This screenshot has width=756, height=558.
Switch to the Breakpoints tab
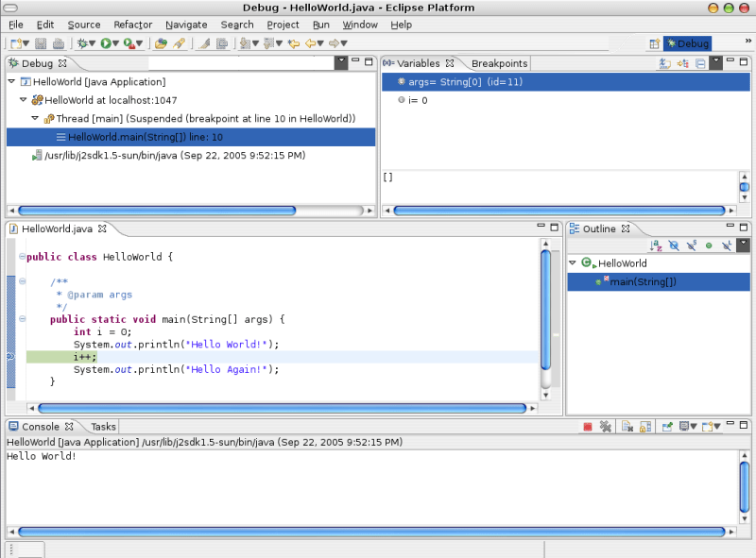click(499, 63)
